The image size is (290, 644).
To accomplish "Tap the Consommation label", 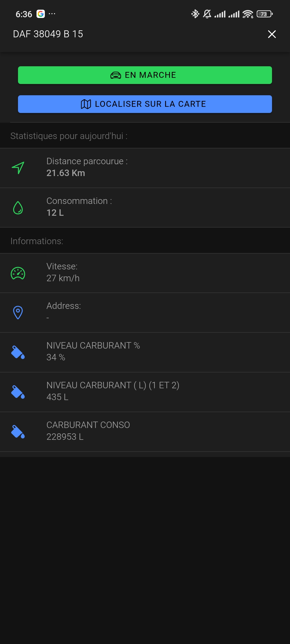I will [79, 201].
